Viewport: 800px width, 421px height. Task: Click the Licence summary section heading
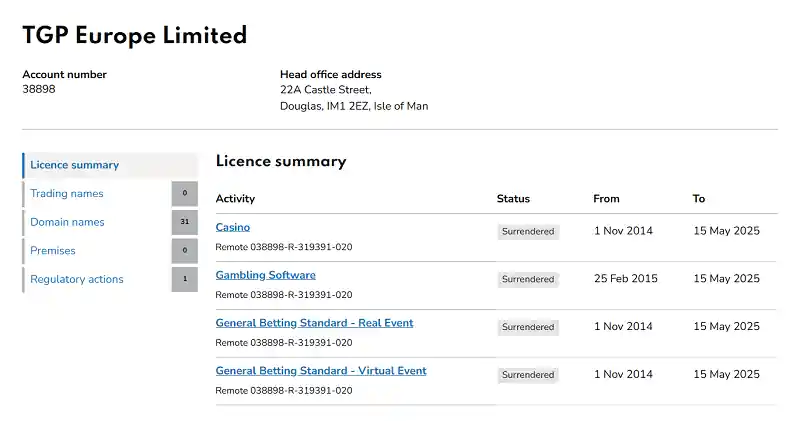pyautogui.click(x=281, y=161)
